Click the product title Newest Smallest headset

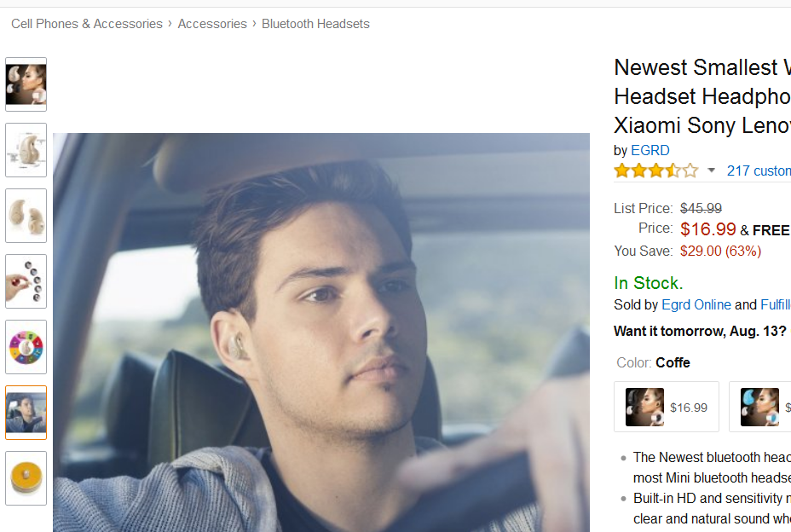702,95
